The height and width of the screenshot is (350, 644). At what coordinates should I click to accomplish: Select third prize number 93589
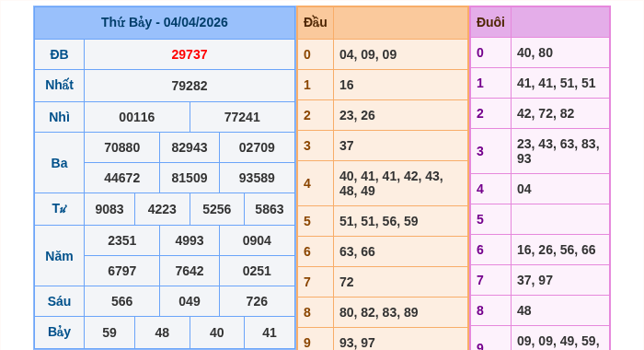[257, 178]
